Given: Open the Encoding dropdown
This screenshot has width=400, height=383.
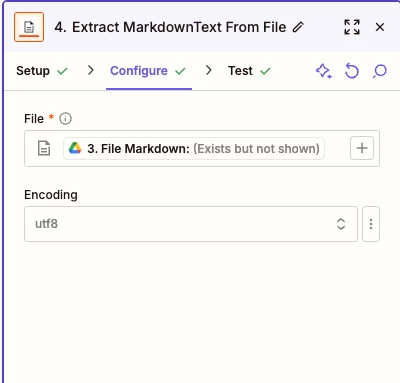Looking at the screenshot, I should coord(191,224).
